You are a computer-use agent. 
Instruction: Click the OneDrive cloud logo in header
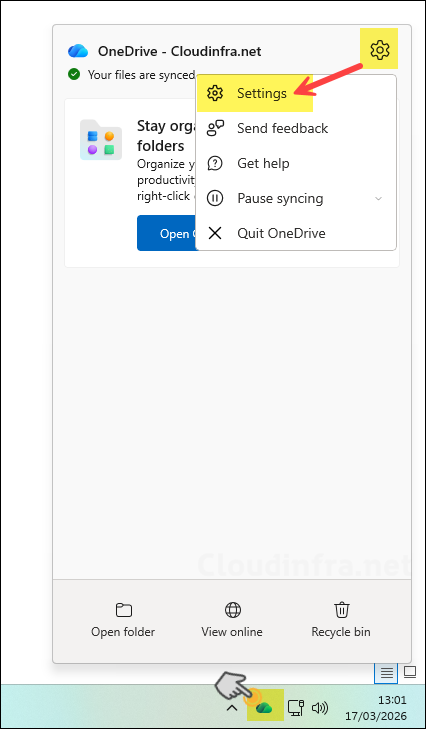(78, 51)
